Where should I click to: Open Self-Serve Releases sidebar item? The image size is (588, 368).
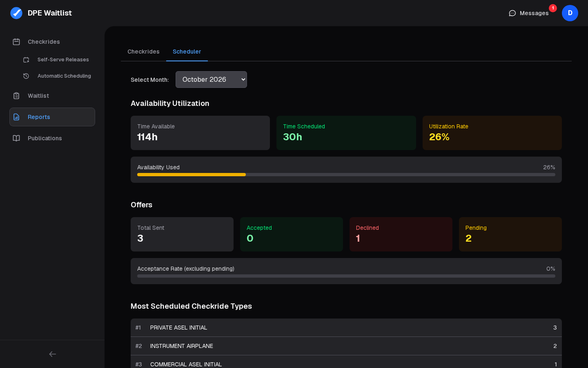click(x=57, y=60)
